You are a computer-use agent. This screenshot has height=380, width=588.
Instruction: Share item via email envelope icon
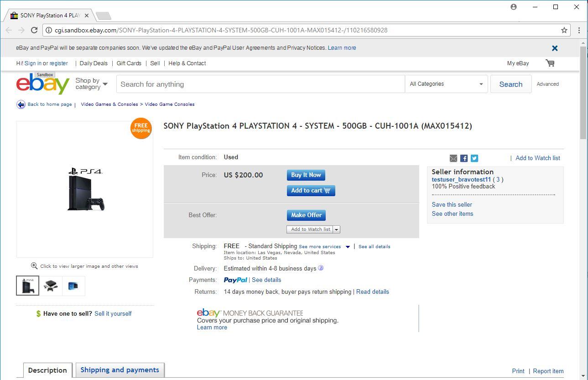(x=453, y=158)
